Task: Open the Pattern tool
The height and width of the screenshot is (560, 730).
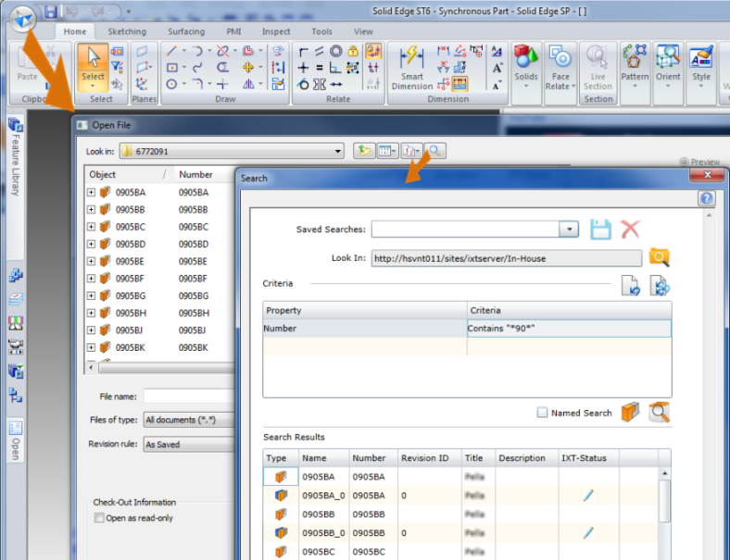Action: (x=635, y=65)
